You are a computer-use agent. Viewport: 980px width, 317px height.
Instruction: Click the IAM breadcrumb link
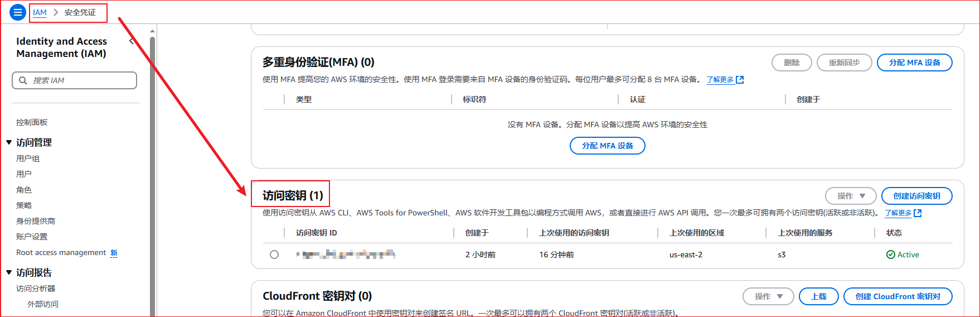point(40,12)
